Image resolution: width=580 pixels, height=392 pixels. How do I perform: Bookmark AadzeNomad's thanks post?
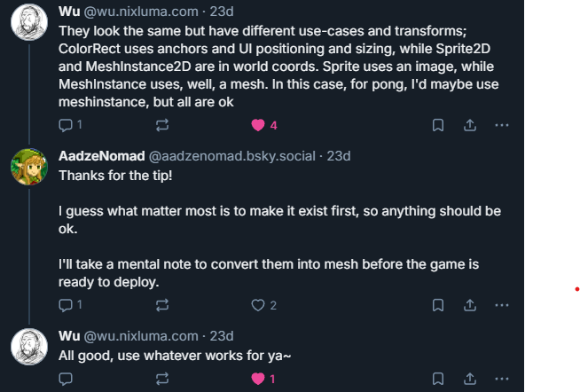pyautogui.click(x=437, y=305)
